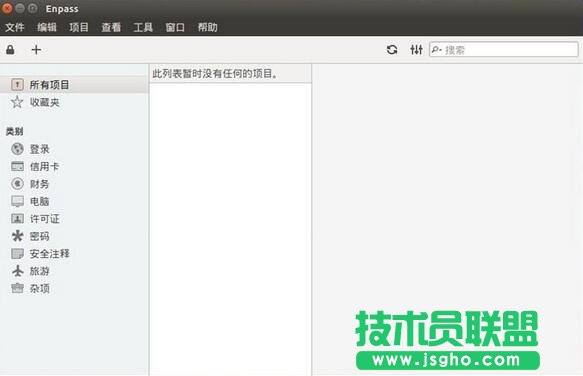Click the ID card icon beside 许可证
The width and height of the screenshot is (583, 376).
tap(17, 218)
